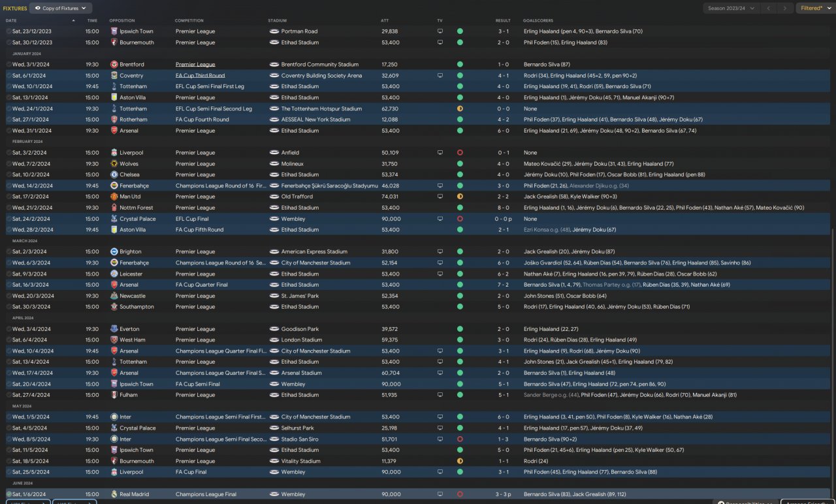The image size is (836, 504).
Task: Click the stadium icon beside Goodison Park
Action: [274, 329]
